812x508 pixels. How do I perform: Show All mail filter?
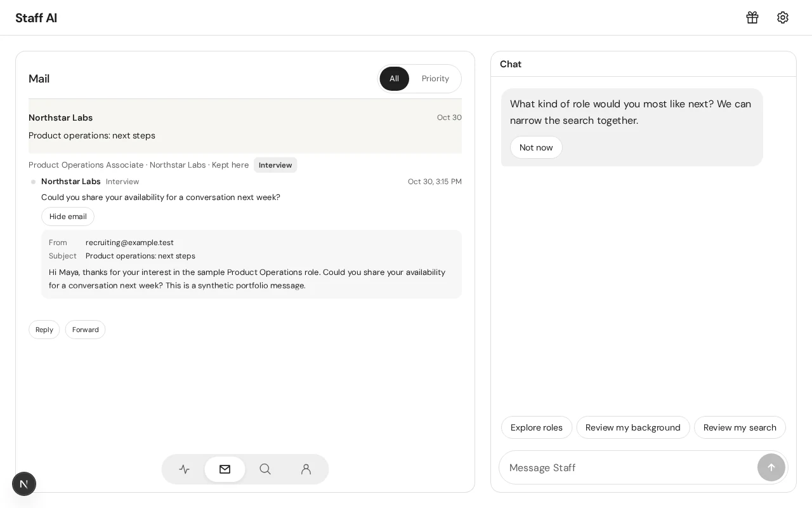(x=395, y=79)
